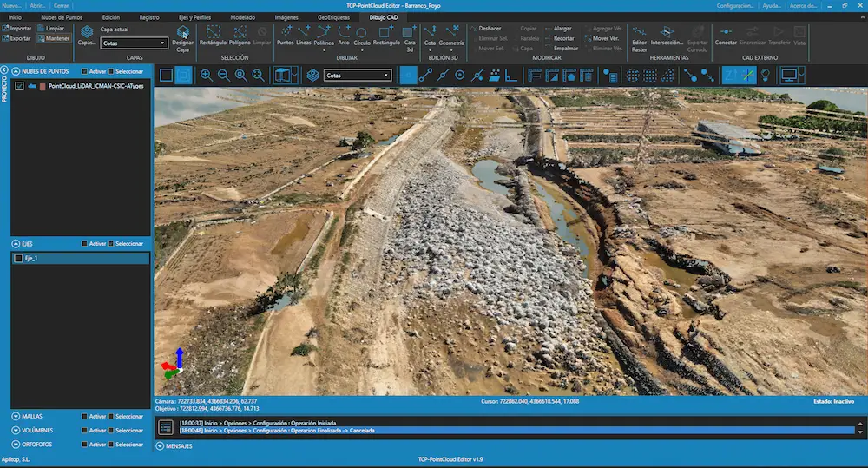Image resolution: width=868 pixels, height=468 pixels.
Task: Switch to the Inicio tab
Action: point(15,17)
